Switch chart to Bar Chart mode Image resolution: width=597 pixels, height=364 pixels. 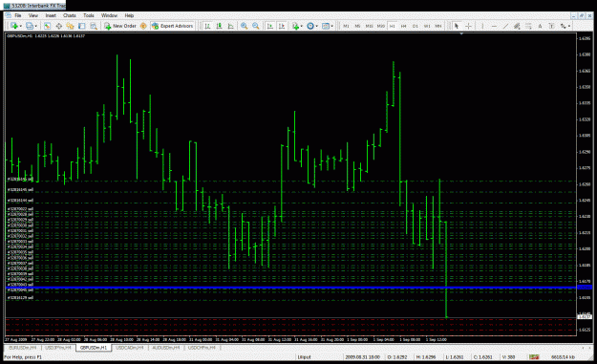tap(207, 26)
